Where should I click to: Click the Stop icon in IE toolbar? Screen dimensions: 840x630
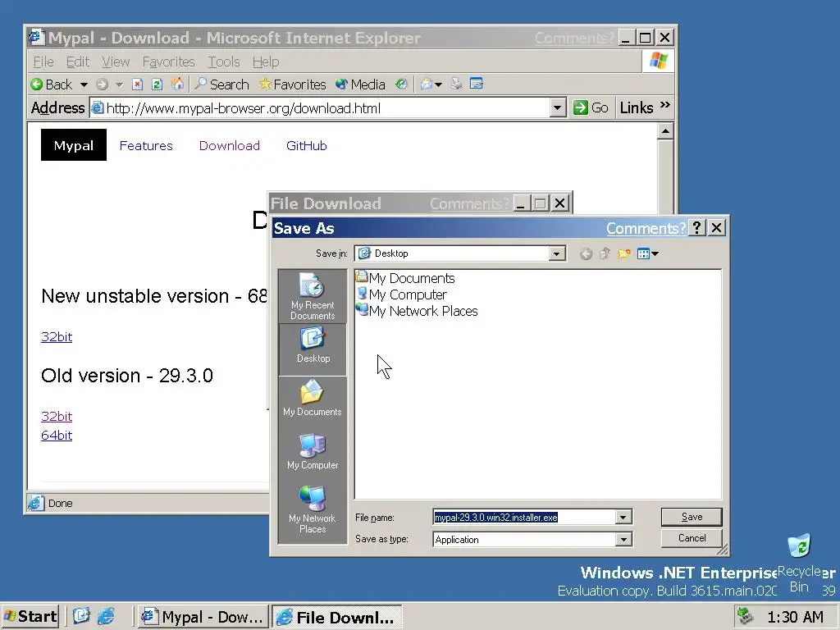pyautogui.click(x=138, y=84)
